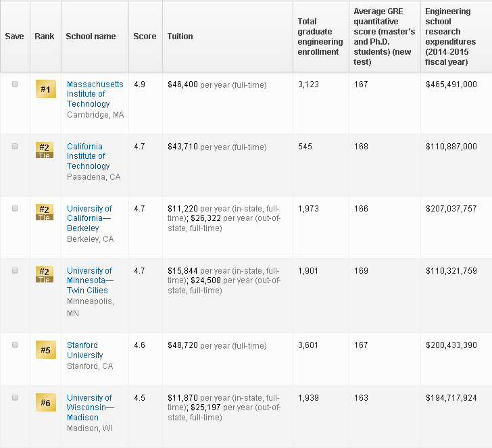Click the Score column header
The image size is (492, 448).
click(x=145, y=36)
